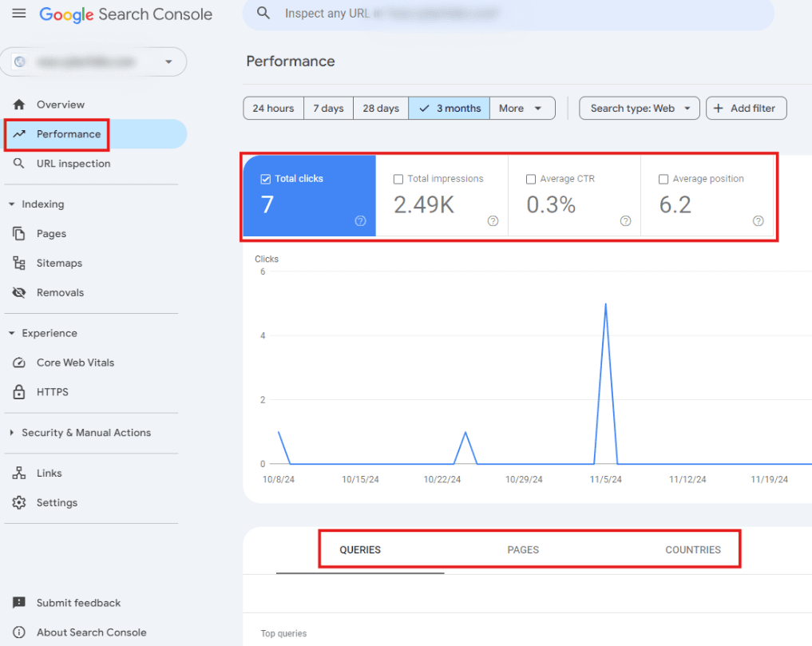Click the Removals crossed-eye icon
Viewport: 812px width, 646px height.
(19, 293)
